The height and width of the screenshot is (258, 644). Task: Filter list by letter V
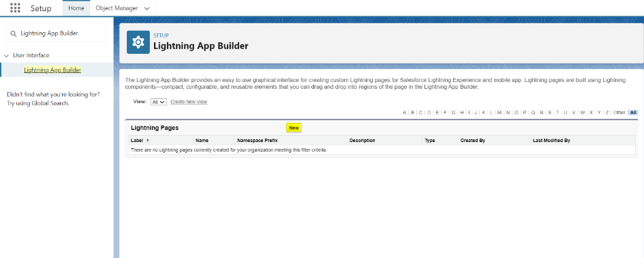point(574,113)
